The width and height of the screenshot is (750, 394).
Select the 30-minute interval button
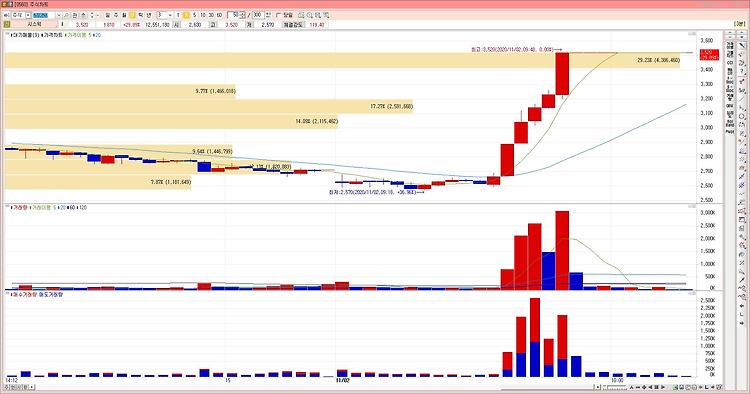click(x=211, y=15)
